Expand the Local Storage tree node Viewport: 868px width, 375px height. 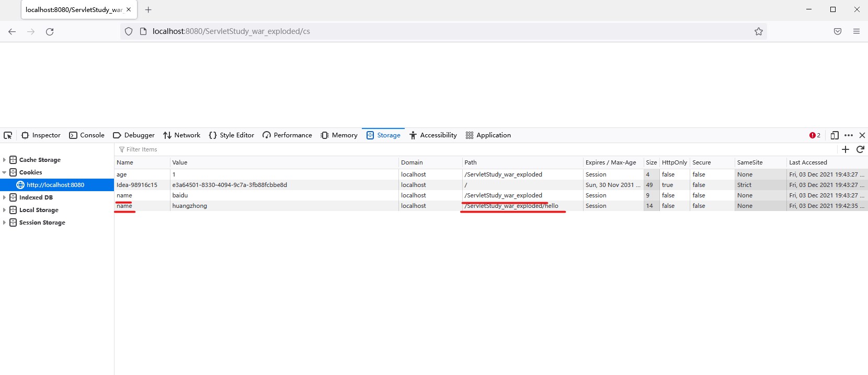[4, 210]
